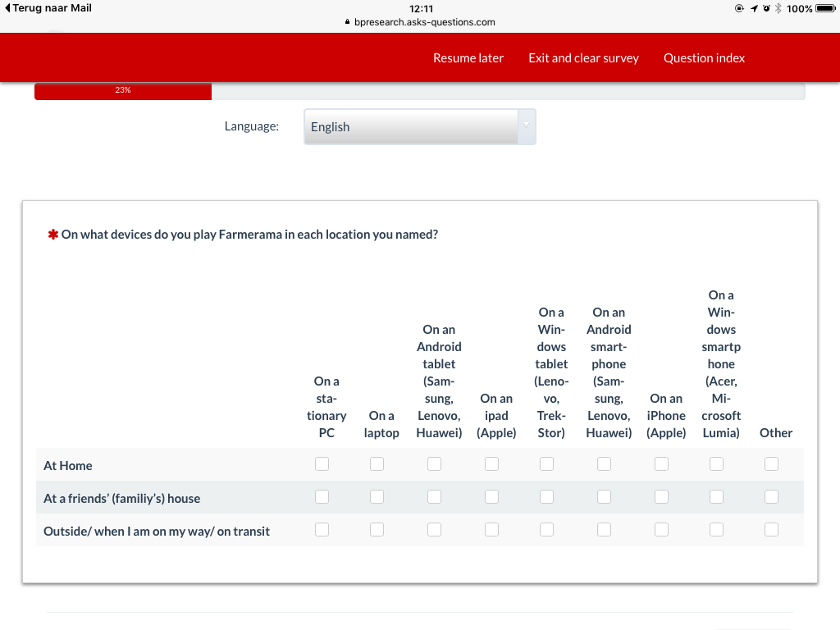This screenshot has height=630, width=840.
Task: Check Outside/on transit Other device
Action: [771, 530]
